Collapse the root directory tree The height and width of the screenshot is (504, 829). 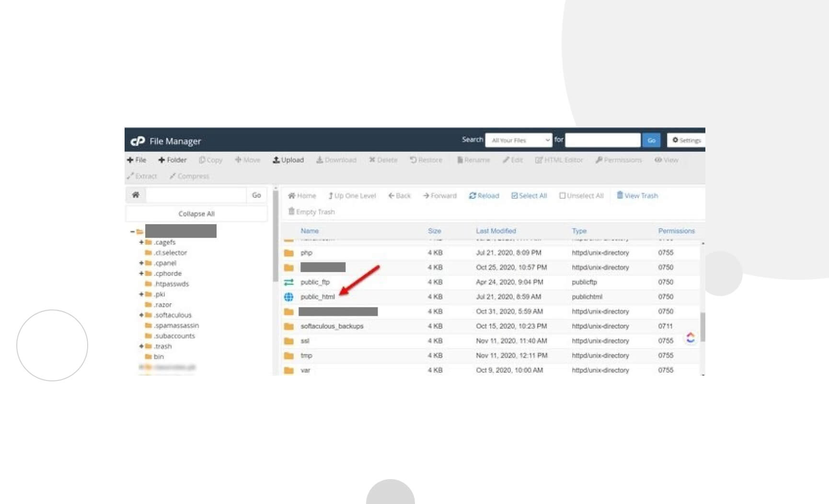(132, 231)
